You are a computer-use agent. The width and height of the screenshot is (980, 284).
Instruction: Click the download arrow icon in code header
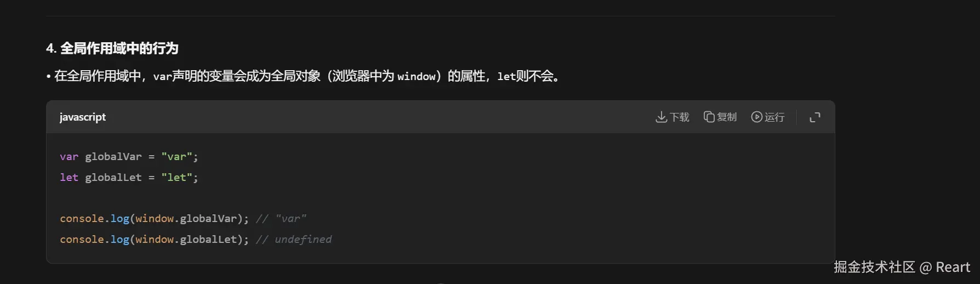click(x=662, y=117)
